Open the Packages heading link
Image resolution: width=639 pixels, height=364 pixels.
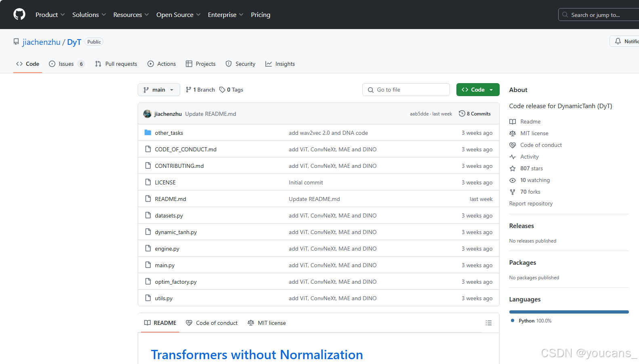tap(523, 262)
